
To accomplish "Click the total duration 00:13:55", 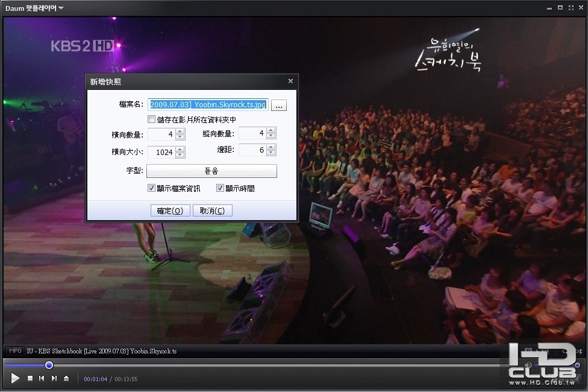I will click(x=126, y=379).
